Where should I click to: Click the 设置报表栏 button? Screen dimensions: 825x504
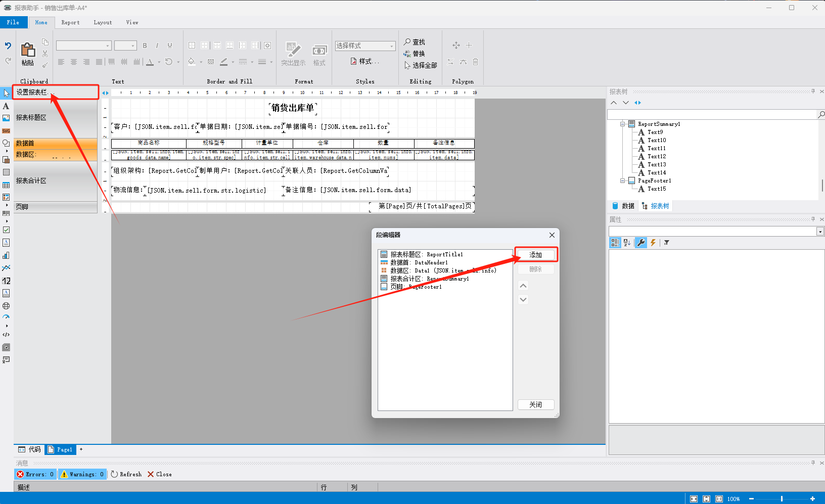tap(56, 92)
